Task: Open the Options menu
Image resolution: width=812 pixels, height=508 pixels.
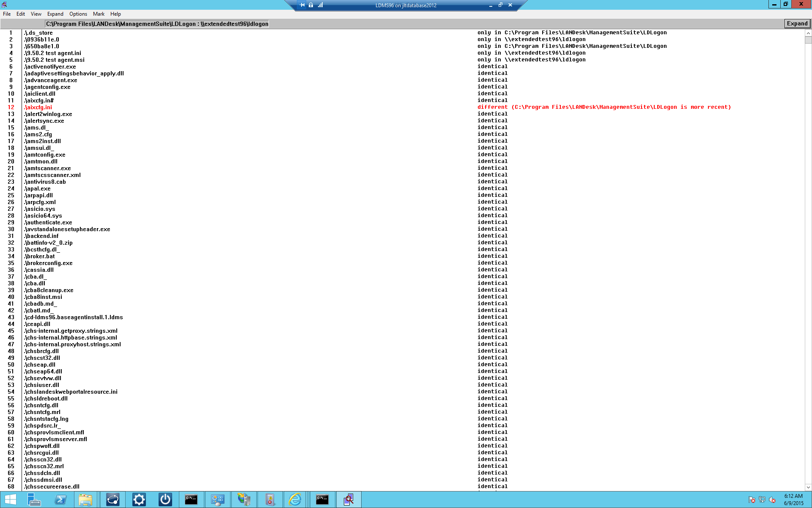Action: (78, 14)
